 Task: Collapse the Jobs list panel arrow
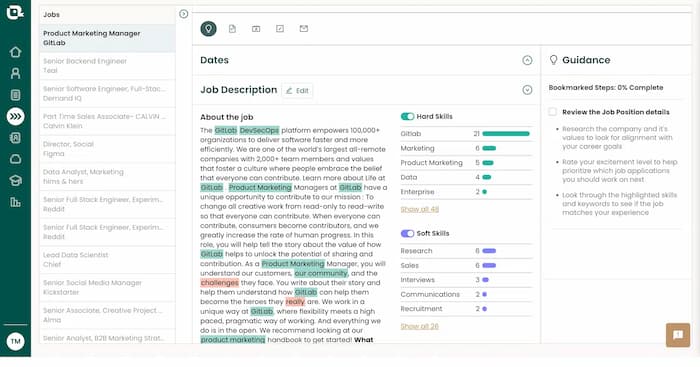(x=183, y=14)
